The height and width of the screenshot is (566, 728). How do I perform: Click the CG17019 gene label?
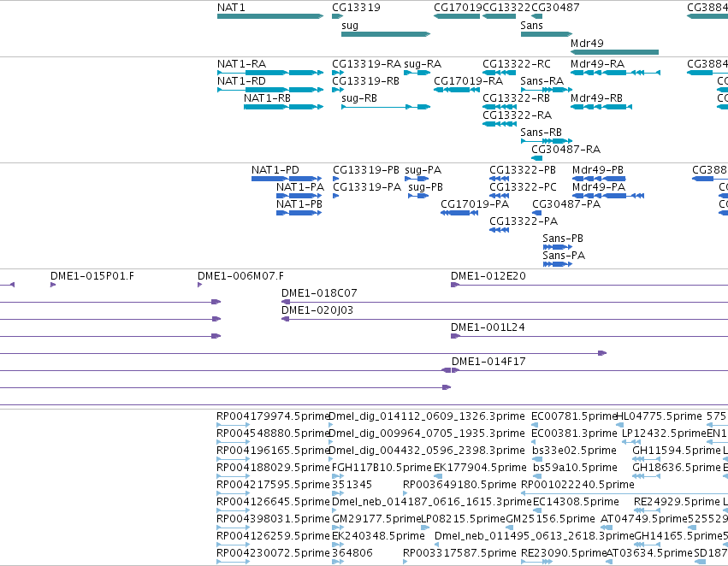pyautogui.click(x=458, y=8)
